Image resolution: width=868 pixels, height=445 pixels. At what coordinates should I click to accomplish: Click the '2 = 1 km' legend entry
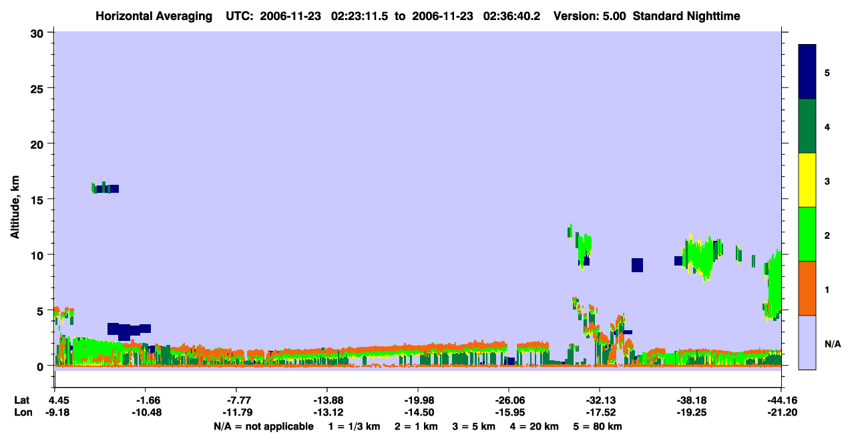tap(416, 426)
